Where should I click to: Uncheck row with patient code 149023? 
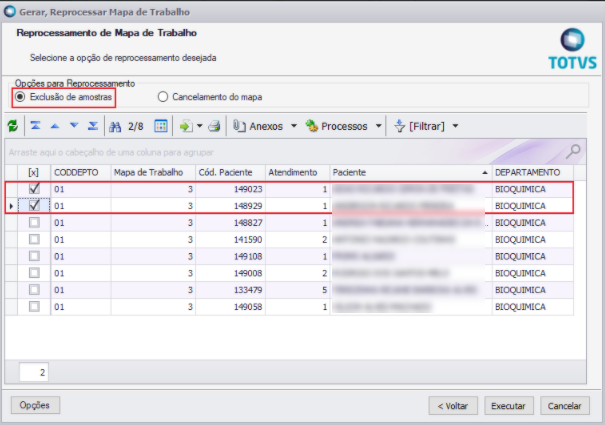[34, 189]
